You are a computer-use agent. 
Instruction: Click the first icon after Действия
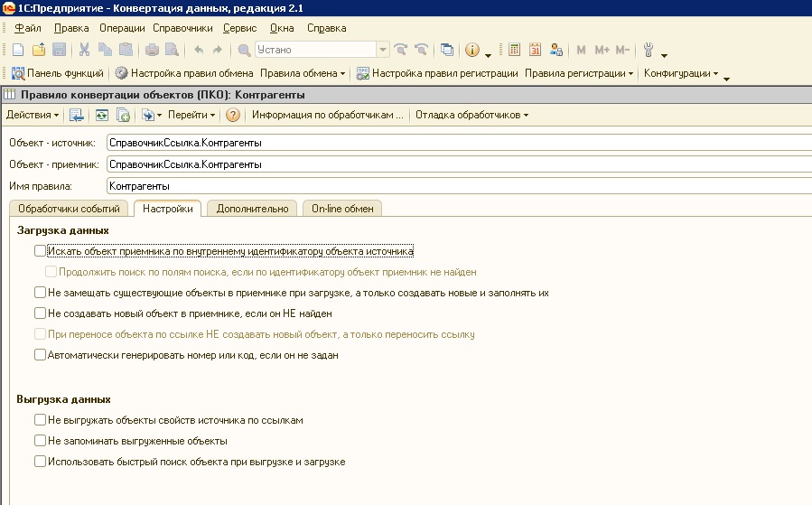pyautogui.click(x=77, y=115)
